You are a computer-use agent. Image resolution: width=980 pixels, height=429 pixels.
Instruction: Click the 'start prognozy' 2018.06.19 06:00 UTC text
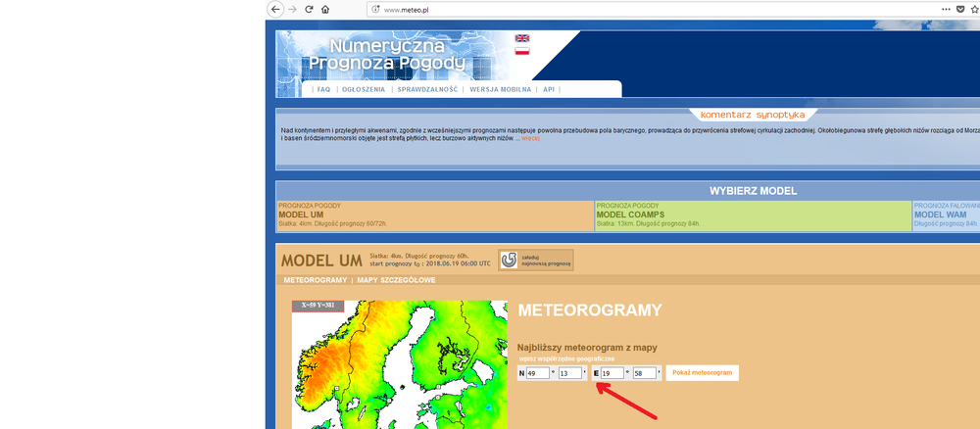[x=430, y=263]
